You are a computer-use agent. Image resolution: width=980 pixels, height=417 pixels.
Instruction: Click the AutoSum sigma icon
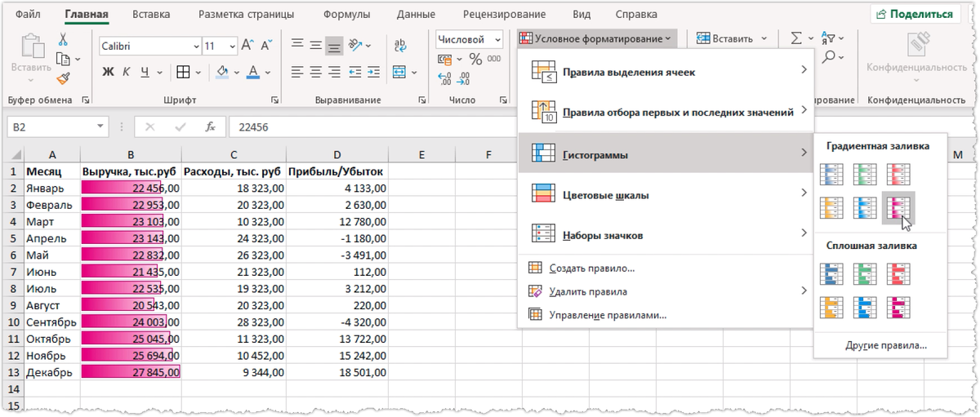(x=796, y=38)
